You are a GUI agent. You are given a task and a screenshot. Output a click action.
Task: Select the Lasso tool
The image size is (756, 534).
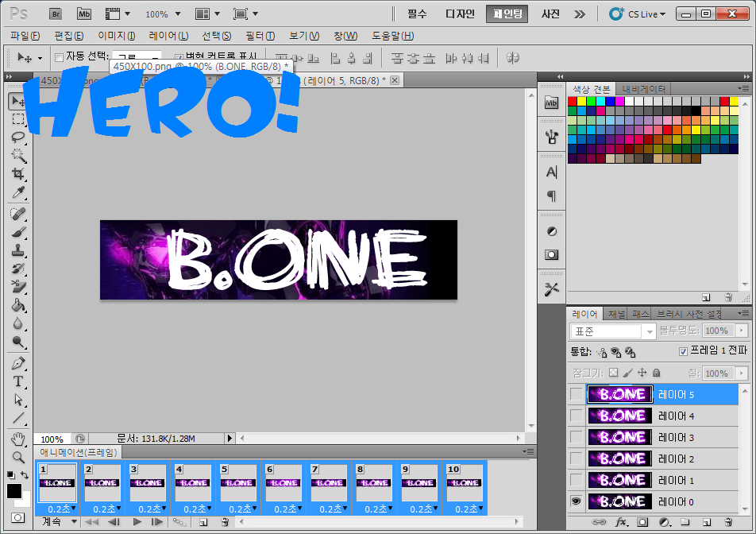pos(17,137)
